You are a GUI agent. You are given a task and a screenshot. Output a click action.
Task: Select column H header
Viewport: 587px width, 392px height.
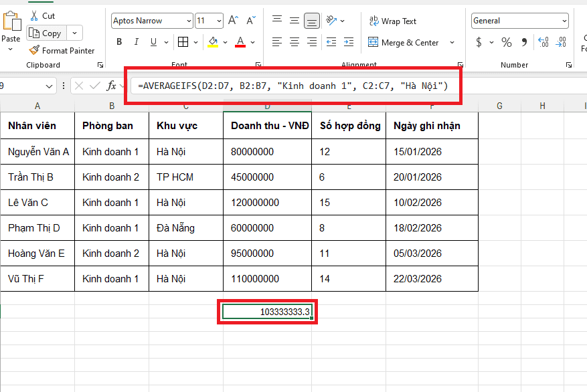pyautogui.click(x=542, y=106)
